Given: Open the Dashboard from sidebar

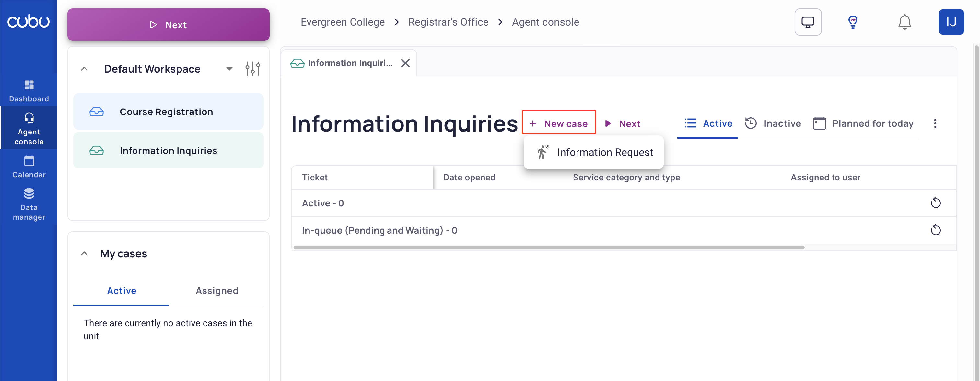Looking at the screenshot, I should pyautogui.click(x=29, y=91).
